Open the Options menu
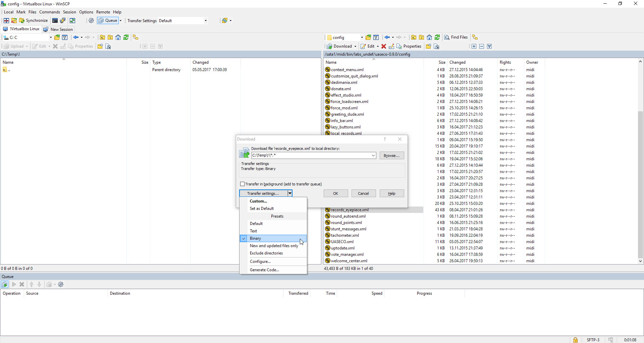Viewport: 644px width, 343px height. tap(86, 12)
